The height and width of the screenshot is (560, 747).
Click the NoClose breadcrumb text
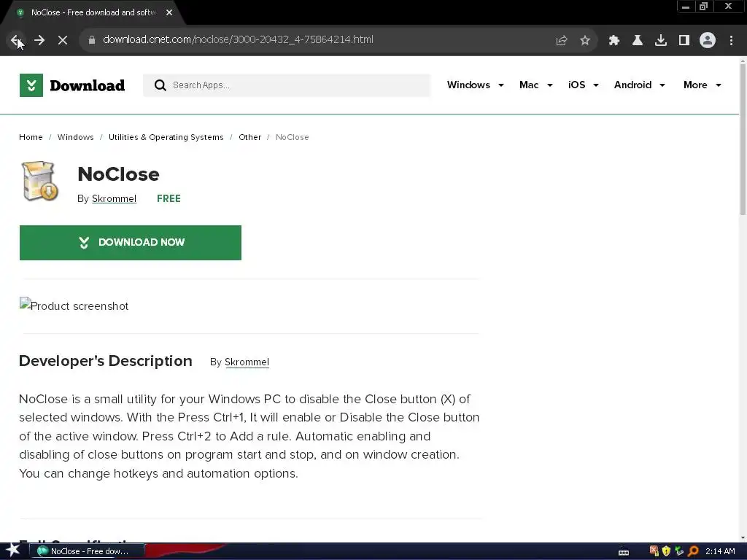coord(293,137)
